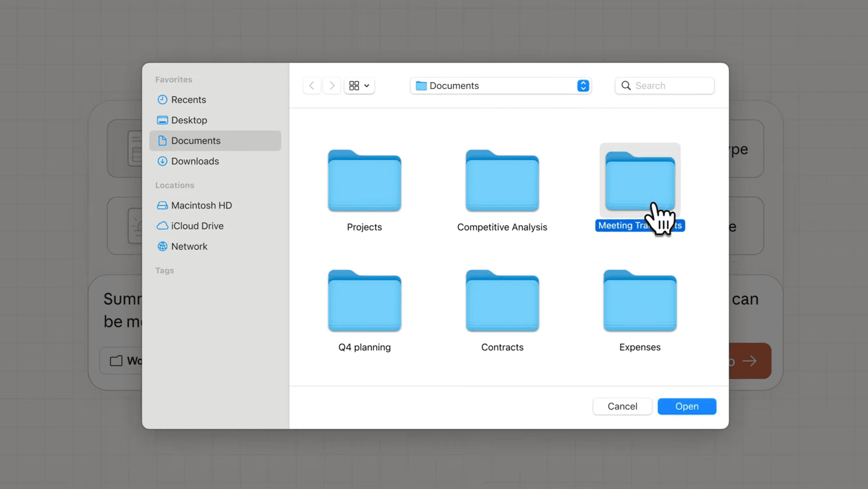This screenshot has width=868, height=489.
Task: Expand the Documents location popup
Action: (495, 85)
